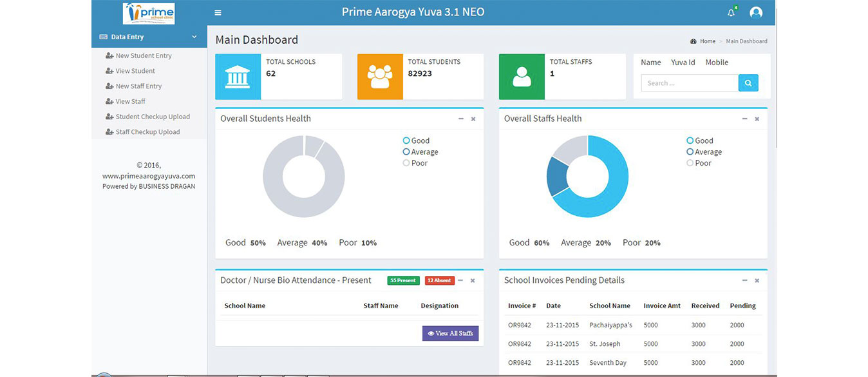Toggle the hamburger sidebar menu icon
Screen dimensions: 868x377
(218, 12)
